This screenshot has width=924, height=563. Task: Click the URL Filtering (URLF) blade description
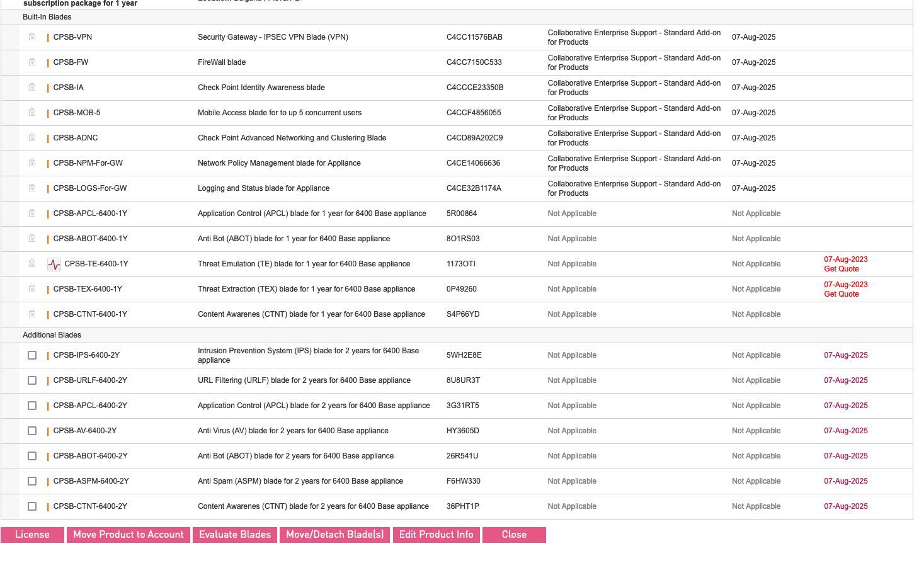(304, 380)
